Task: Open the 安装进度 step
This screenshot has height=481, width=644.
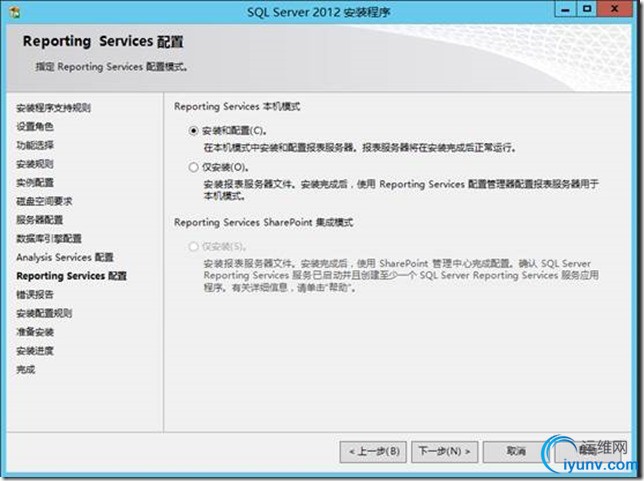Action: [35, 351]
